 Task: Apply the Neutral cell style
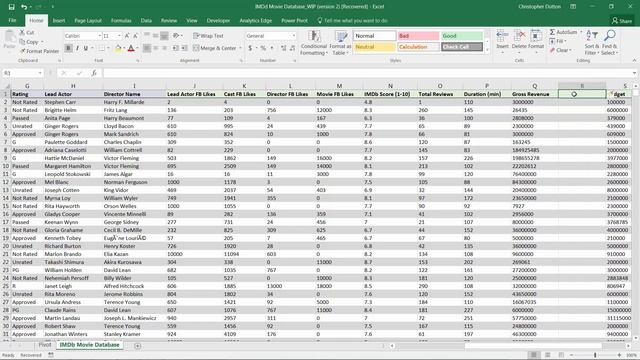pyautogui.click(x=374, y=47)
